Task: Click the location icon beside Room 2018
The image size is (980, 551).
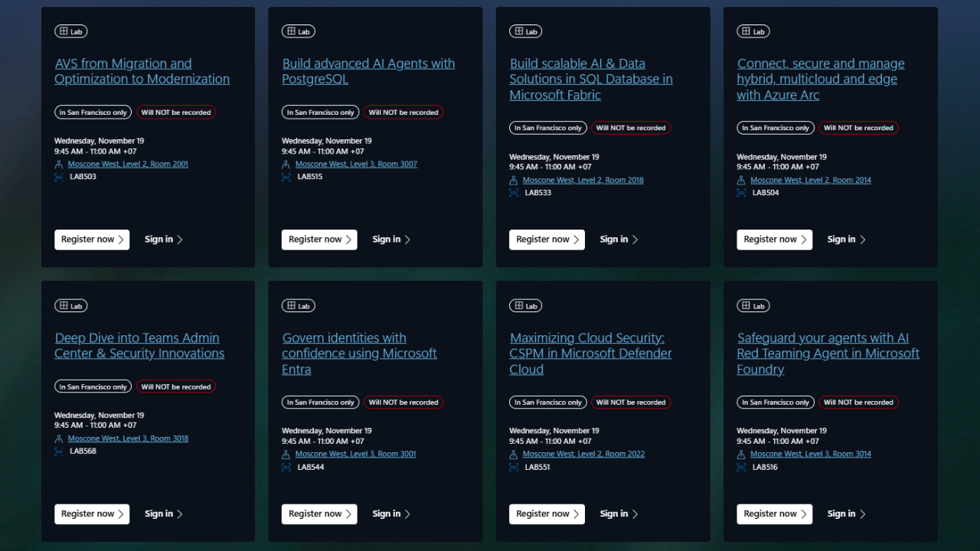Action: click(514, 181)
